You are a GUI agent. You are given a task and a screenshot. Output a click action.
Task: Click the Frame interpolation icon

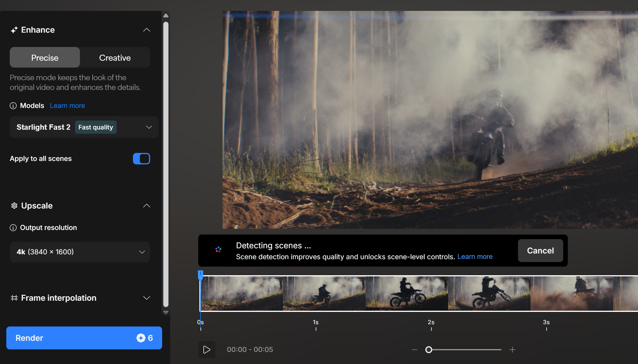[x=14, y=298]
